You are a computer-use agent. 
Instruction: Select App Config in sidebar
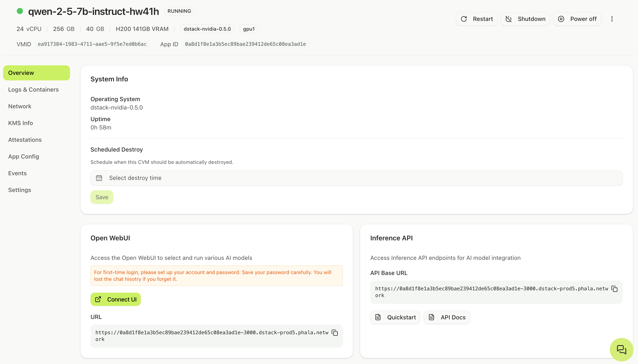pyautogui.click(x=24, y=156)
